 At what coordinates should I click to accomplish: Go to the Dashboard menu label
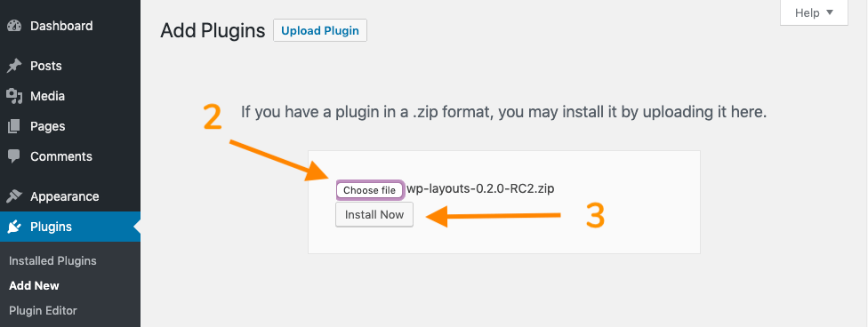coord(61,26)
